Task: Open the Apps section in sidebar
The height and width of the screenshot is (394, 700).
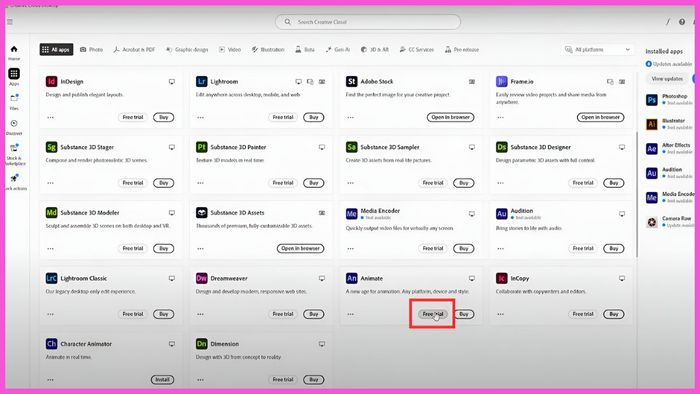Action: (x=14, y=76)
